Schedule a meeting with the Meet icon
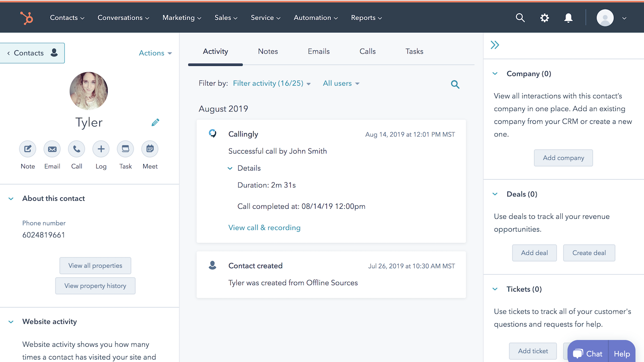The width and height of the screenshot is (644, 362). click(150, 148)
